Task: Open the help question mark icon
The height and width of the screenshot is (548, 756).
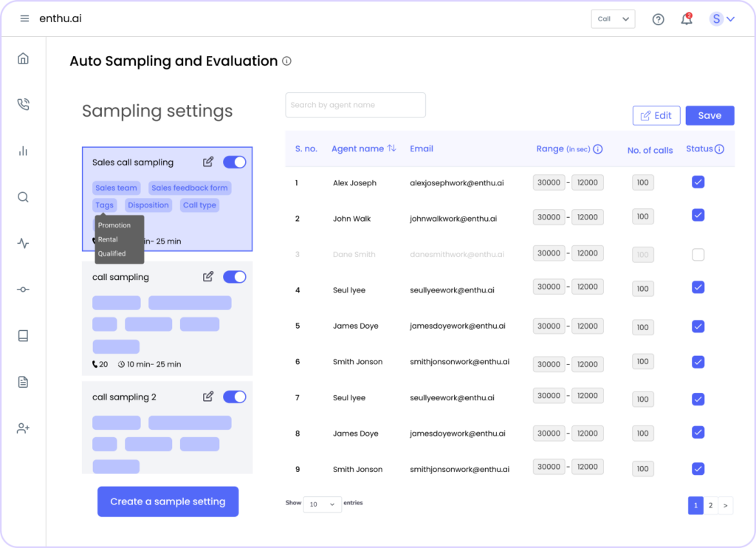Action: [x=658, y=19]
